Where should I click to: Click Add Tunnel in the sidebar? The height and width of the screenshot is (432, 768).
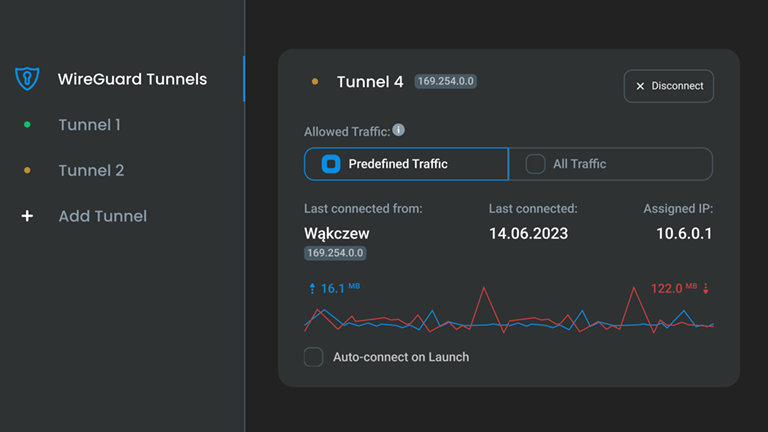(102, 216)
